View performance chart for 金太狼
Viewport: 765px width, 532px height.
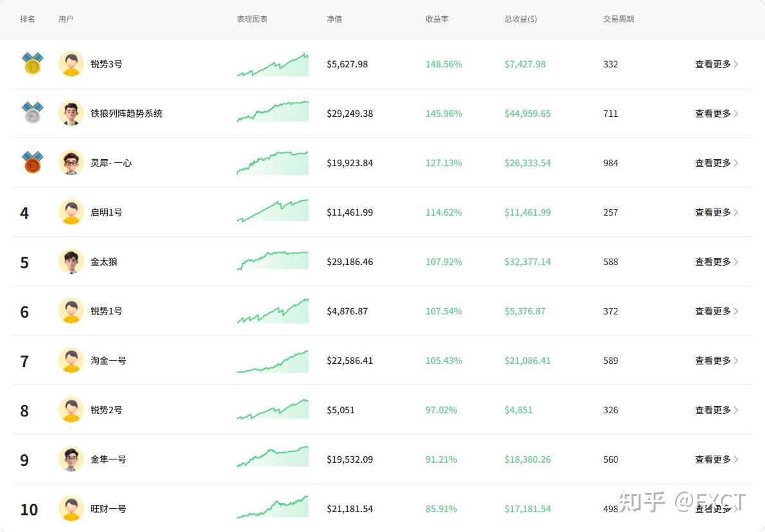pos(273,260)
